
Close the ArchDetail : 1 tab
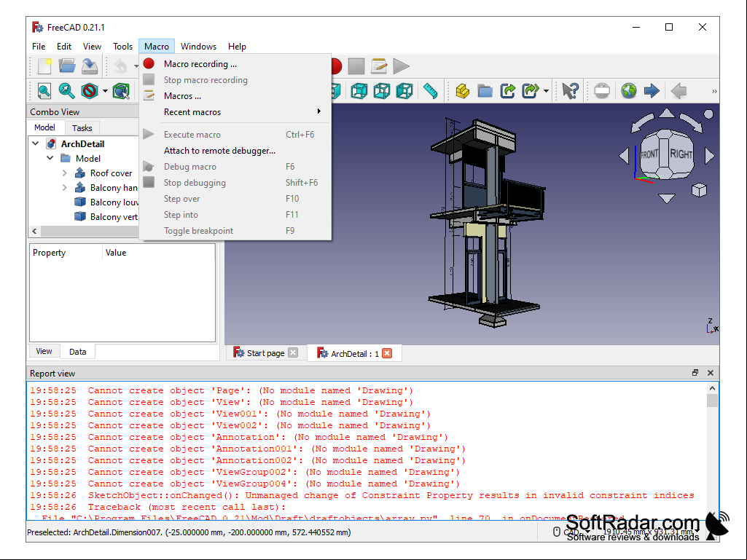pyautogui.click(x=387, y=353)
